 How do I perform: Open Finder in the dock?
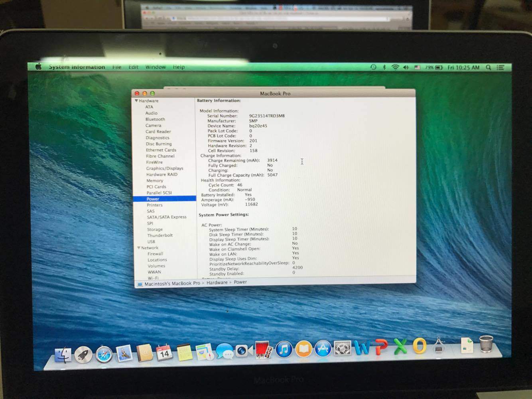tap(63, 355)
